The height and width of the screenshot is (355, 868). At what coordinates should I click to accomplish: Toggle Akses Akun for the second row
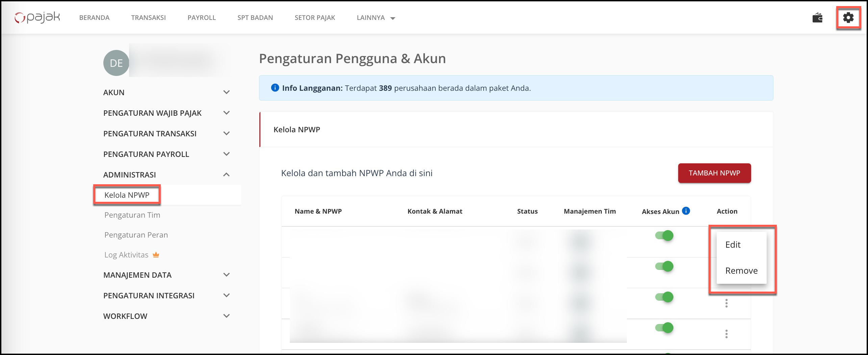[664, 266]
